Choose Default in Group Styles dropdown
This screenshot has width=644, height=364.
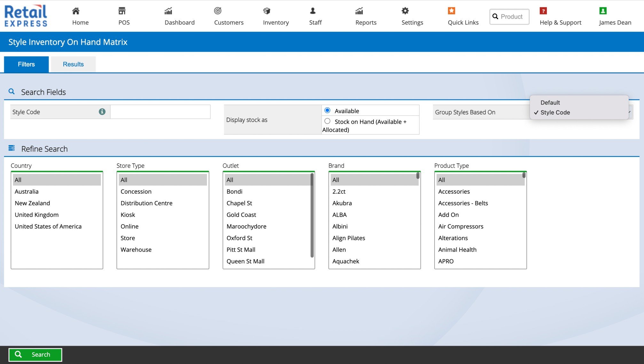550,103
